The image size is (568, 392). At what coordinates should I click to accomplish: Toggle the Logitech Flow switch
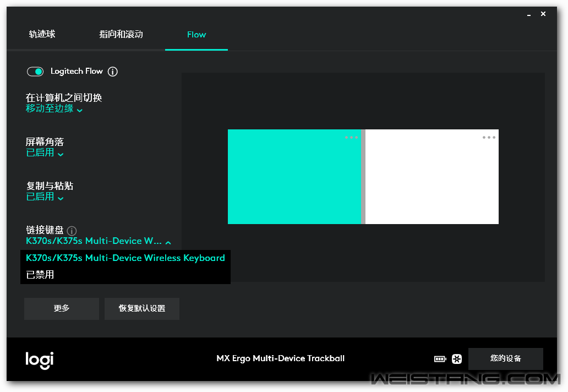[35, 72]
